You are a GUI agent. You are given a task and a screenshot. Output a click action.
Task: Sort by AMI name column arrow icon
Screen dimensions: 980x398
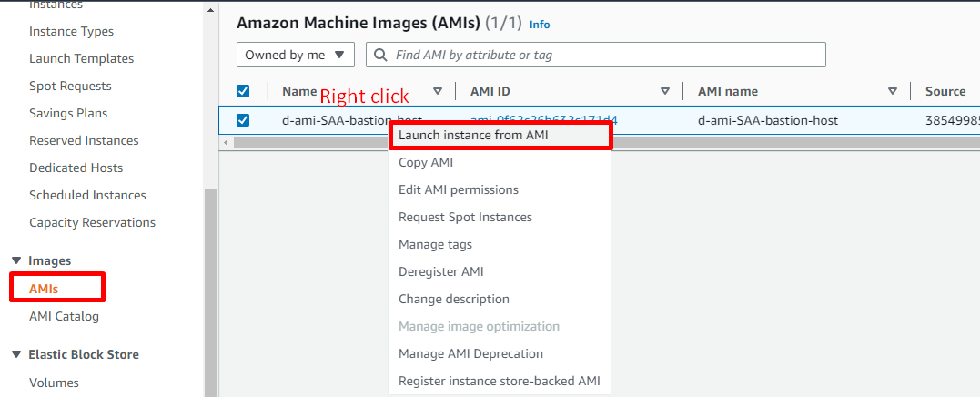(892, 91)
